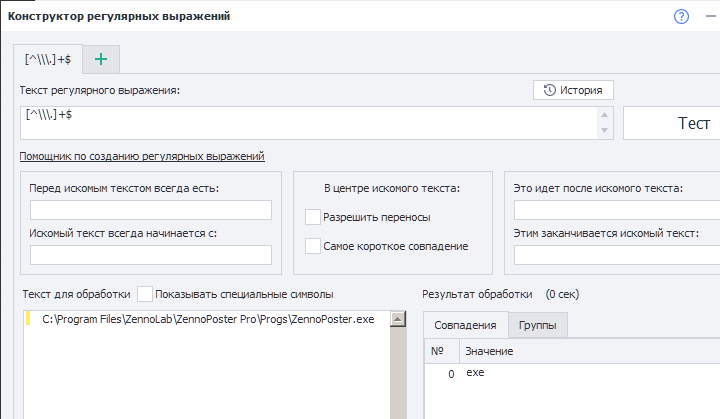This screenshot has width=720, height=419.
Task: Toggle Самое короткое совпадение checkbox
Action: point(314,246)
